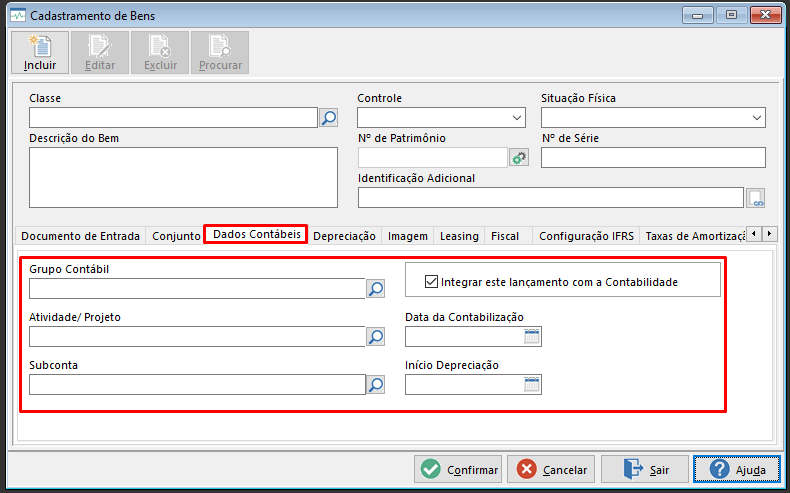Focus the Nº de Patrimônio field
Image resolution: width=790 pixels, height=493 pixels.
[433, 158]
